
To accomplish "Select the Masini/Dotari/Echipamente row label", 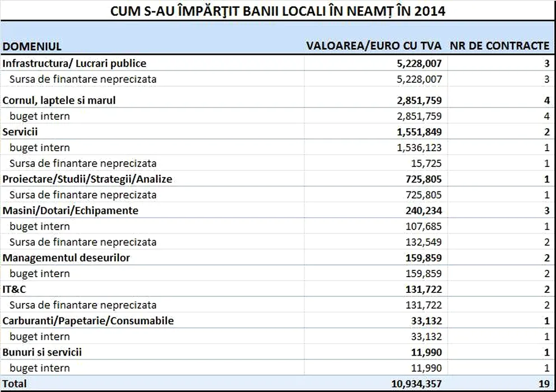I will (x=71, y=211).
